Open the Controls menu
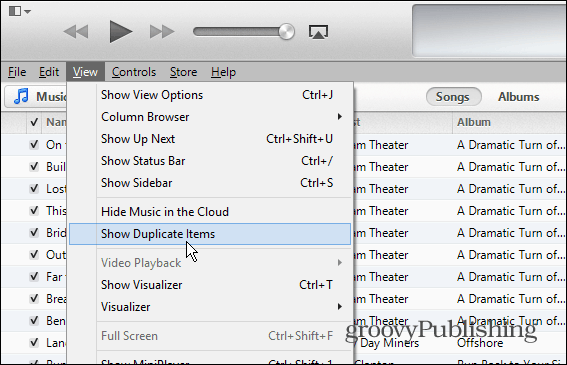Viewport: 567px width, 365px height. click(134, 72)
